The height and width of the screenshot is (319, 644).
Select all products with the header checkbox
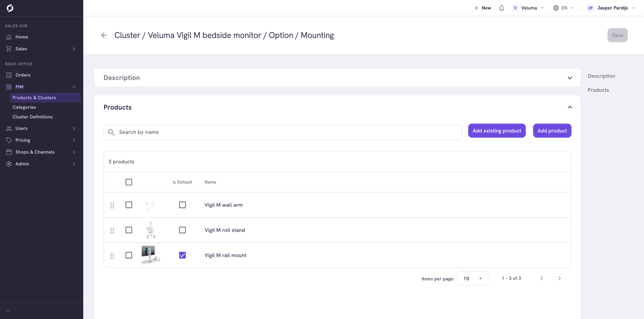pyautogui.click(x=129, y=182)
